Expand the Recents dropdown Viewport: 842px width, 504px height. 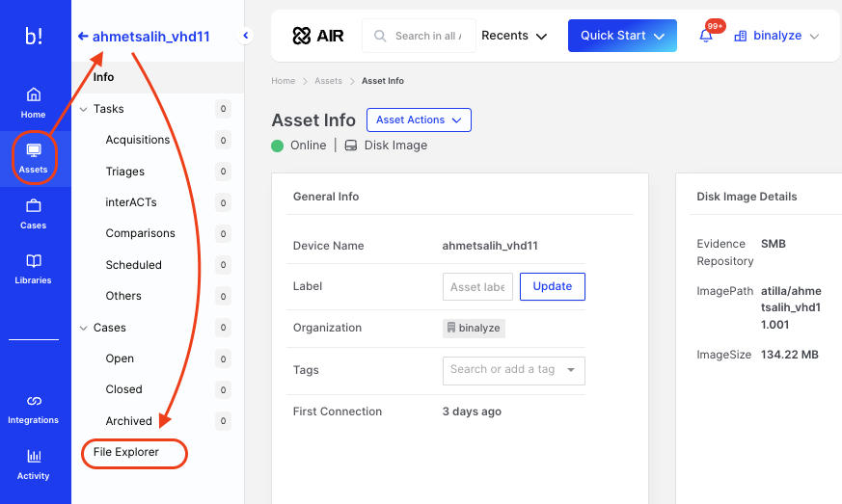514,37
